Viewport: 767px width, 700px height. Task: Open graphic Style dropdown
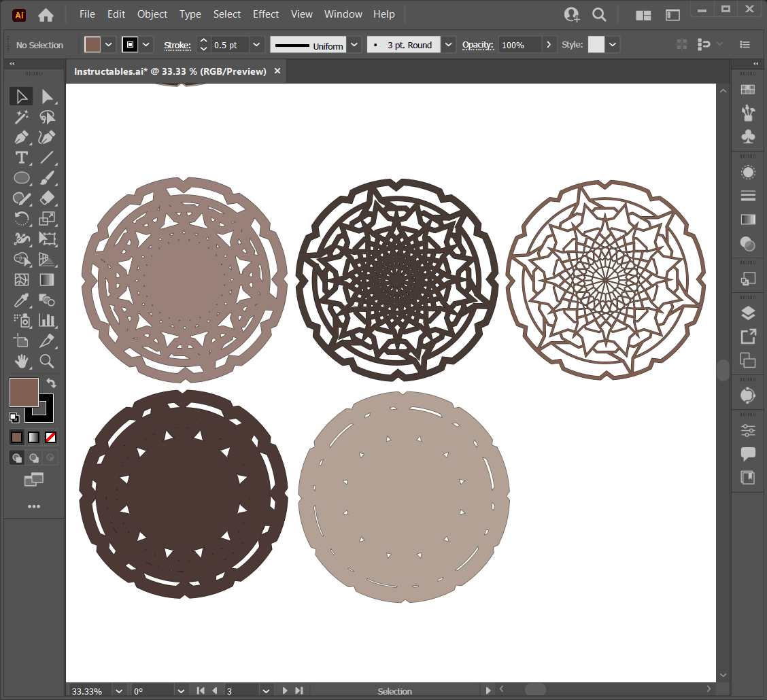613,44
